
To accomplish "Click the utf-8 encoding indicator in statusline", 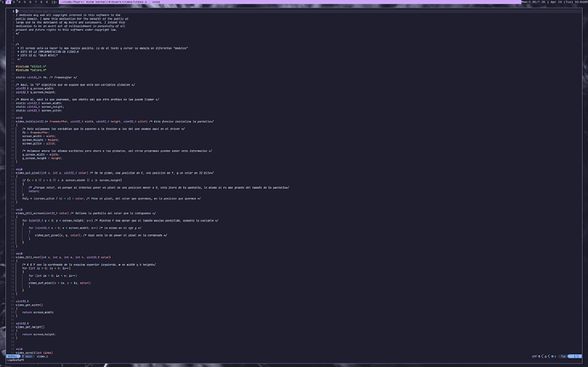I will pyautogui.click(x=536, y=357).
